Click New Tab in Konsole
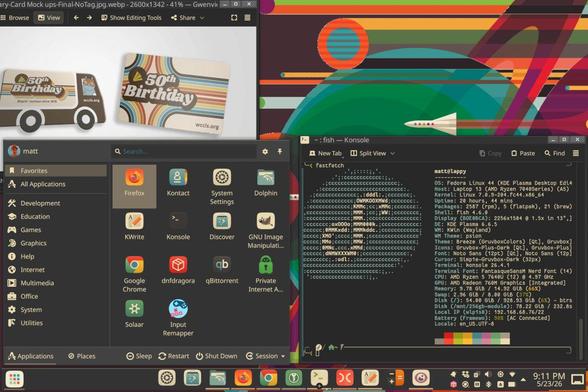This screenshot has height=392, width=588. pos(326,153)
